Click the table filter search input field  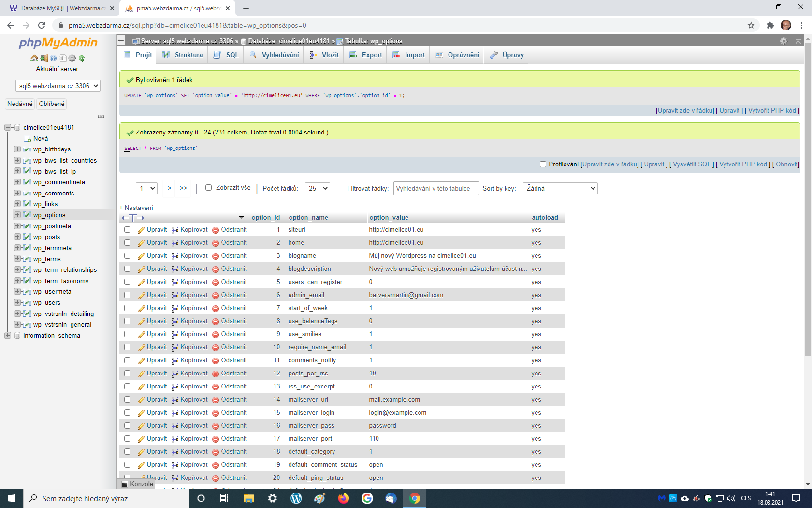click(x=436, y=188)
